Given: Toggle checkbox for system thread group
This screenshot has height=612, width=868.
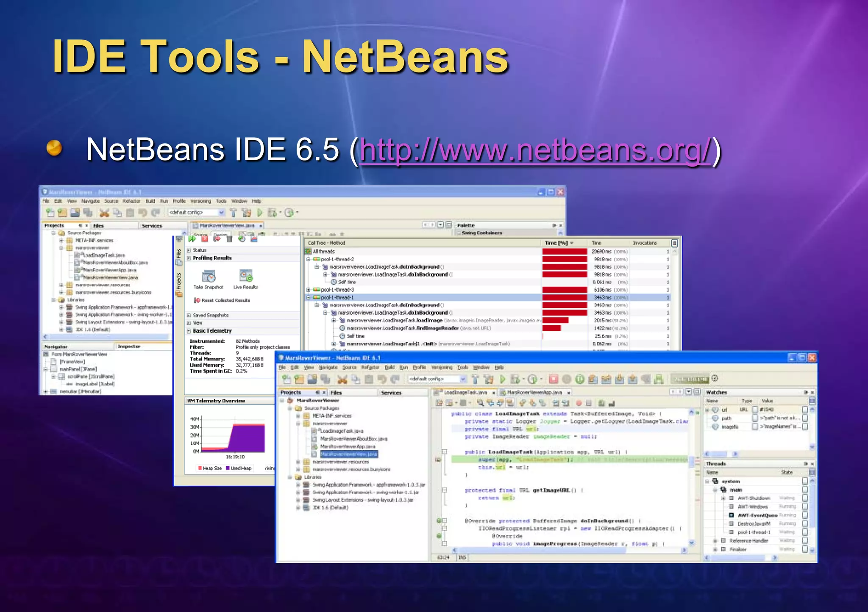Looking at the screenshot, I should pyautogui.click(x=805, y=481).
